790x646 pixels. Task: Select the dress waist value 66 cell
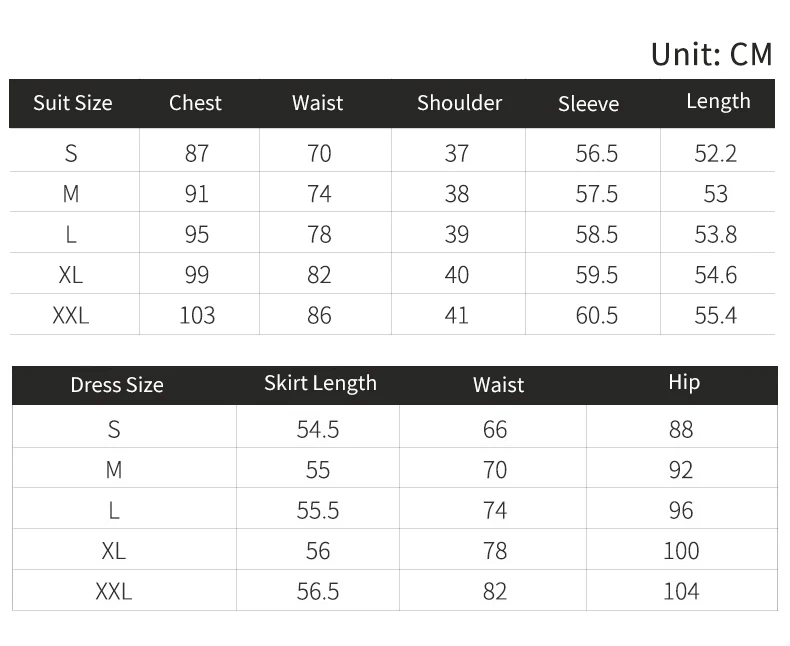pyautogui.click(x=495, y=429)
